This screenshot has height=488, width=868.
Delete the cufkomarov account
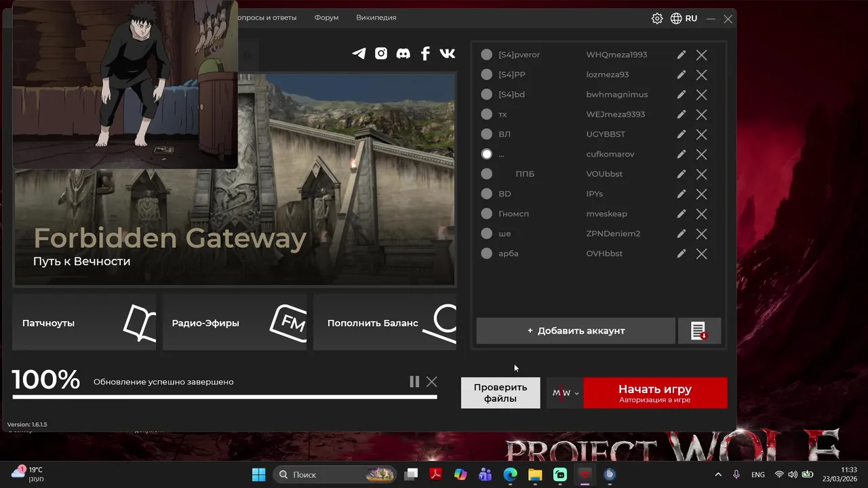(x=702, y=155)
